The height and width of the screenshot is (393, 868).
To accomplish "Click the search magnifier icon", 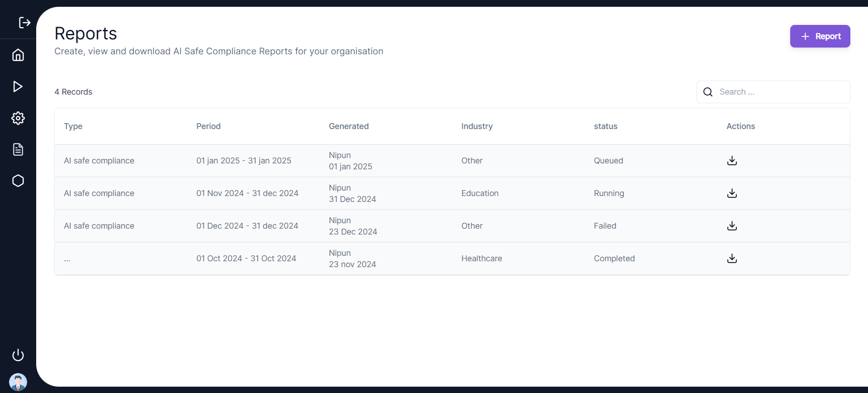I will 708,92.
